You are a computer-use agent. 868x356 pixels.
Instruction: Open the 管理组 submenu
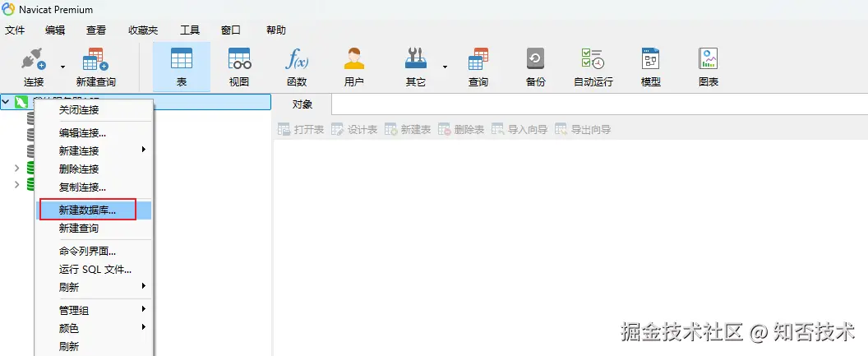coord(94,311)
